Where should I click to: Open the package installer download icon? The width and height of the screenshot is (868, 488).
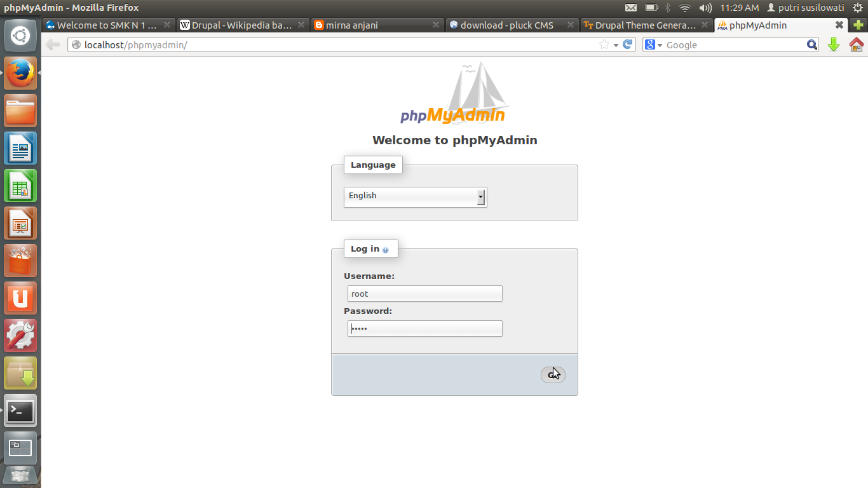20,373
